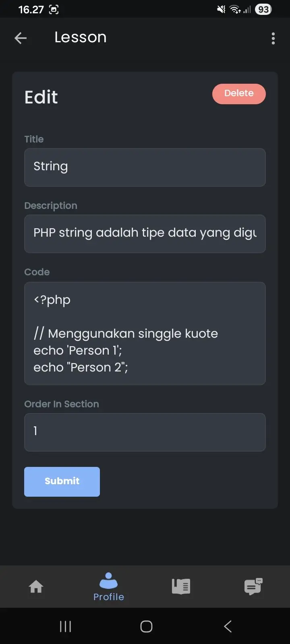Viewport: 290px width, 644px height.
Task: Focus the Title field containing String
Action: 145,167
